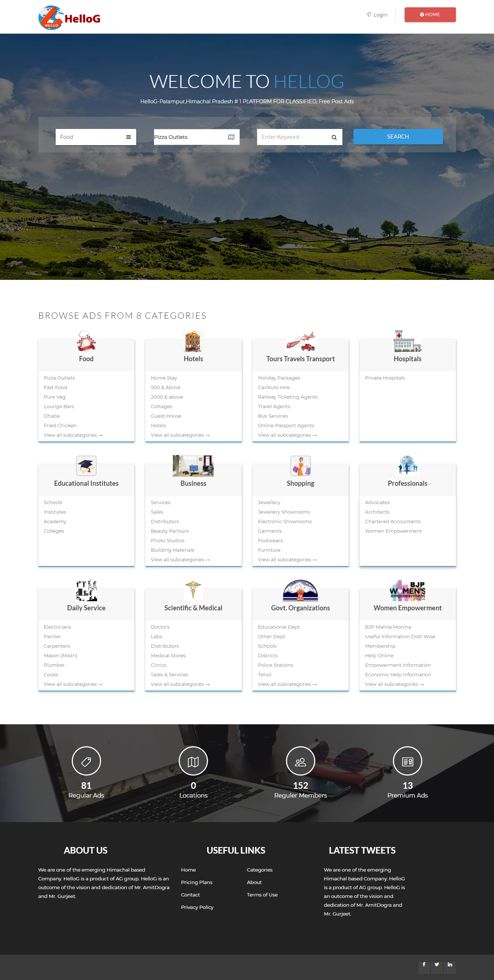The width and height of the screenshot is (494, 980).
Task: Open the BJP Mahila Morcha subcategory
Action: pos(388,627)
